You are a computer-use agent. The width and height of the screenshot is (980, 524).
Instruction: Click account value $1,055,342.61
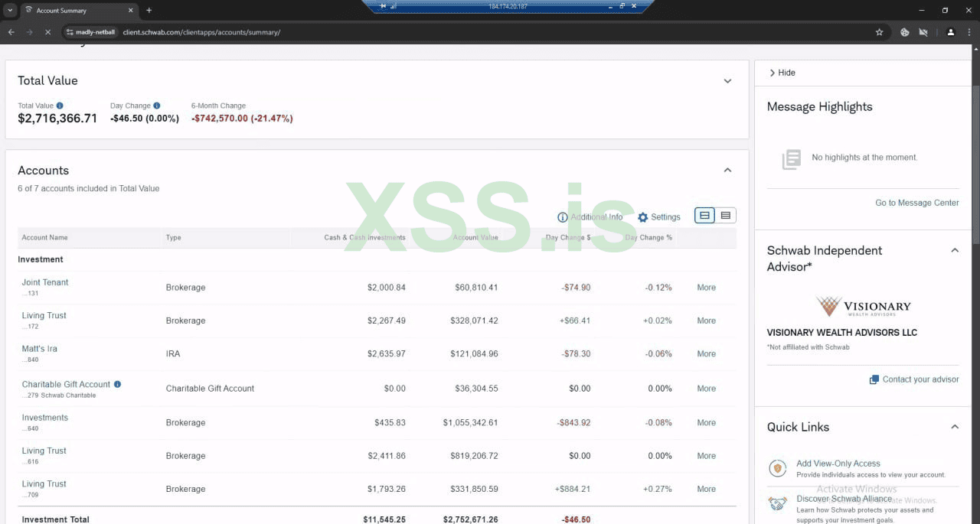[470, 422]
